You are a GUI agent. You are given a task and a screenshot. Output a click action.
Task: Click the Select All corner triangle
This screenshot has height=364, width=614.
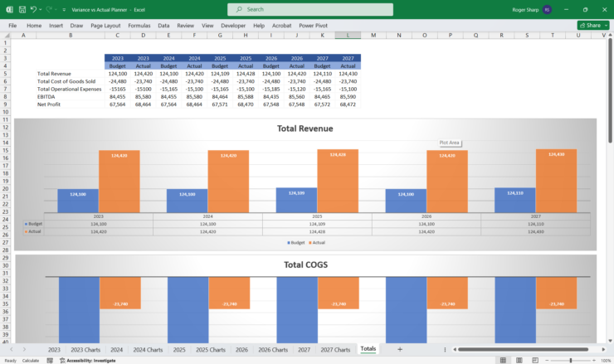[6, 35]
